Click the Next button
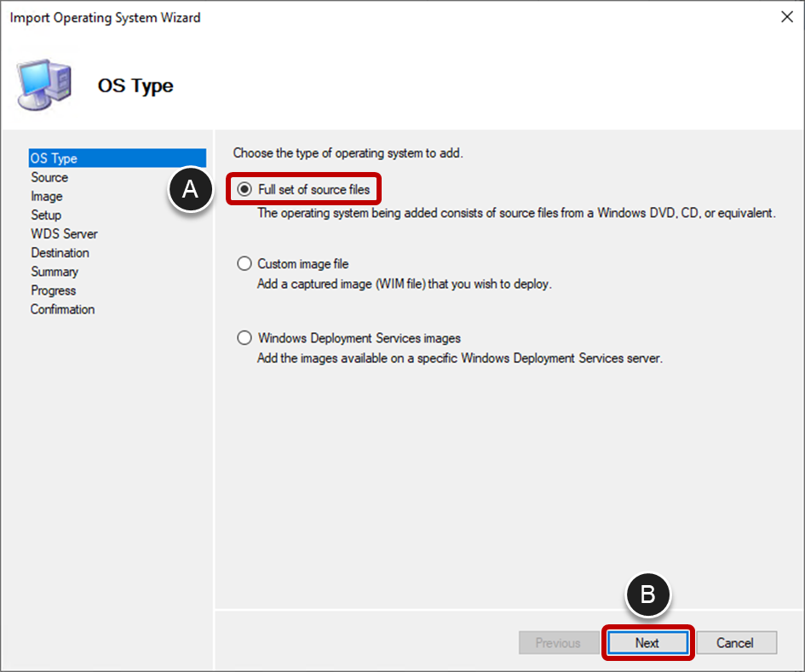Screen dimensions: 805x672 (648, 643)
